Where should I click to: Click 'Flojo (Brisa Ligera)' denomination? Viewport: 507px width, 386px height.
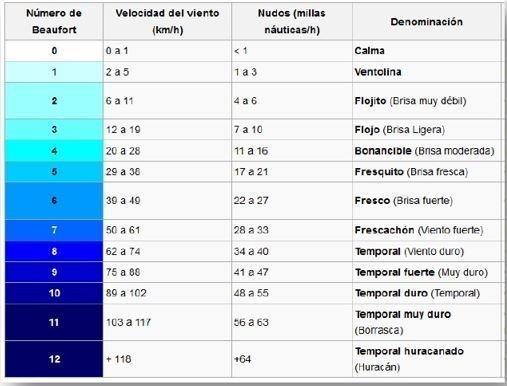[400, 129]
